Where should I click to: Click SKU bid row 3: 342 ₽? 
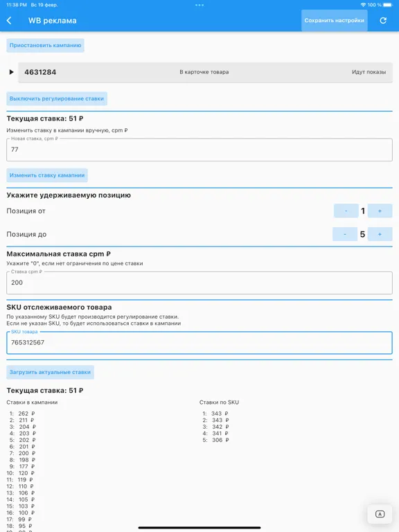coord(215,427)
